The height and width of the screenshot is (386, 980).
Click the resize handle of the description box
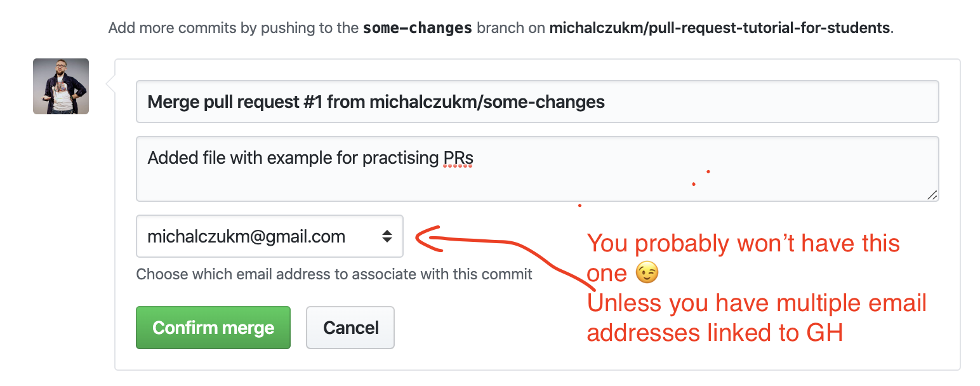click(x=932, y=195)
